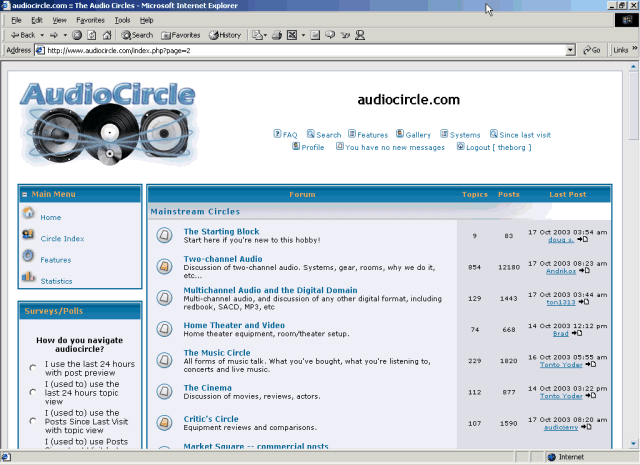Open Circle Index link in Main Menu
The width and height of the screenshot is (640, 465).
click(x=62, y=239)
